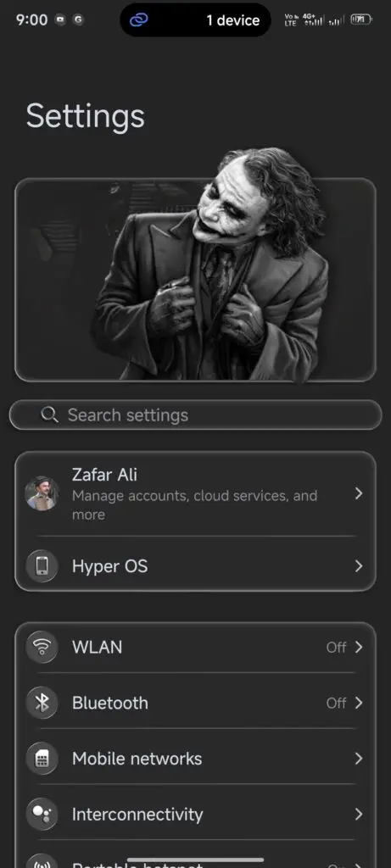
Task: Open the Mobile networks entry
Action: pyautogui.click(x=195, y=759)
